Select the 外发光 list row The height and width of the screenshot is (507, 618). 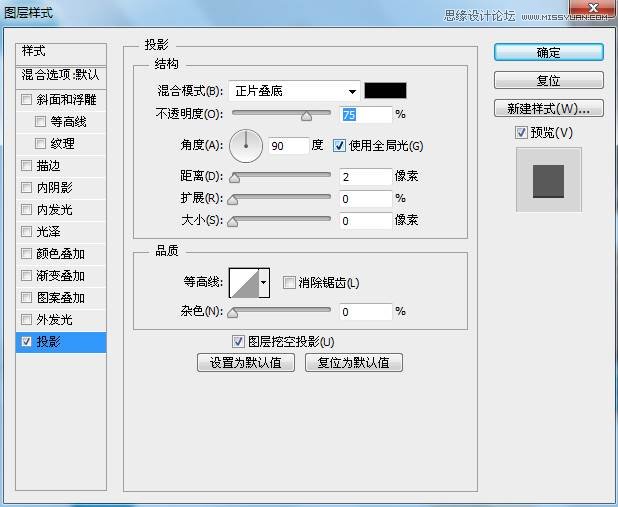coord(61,319)
